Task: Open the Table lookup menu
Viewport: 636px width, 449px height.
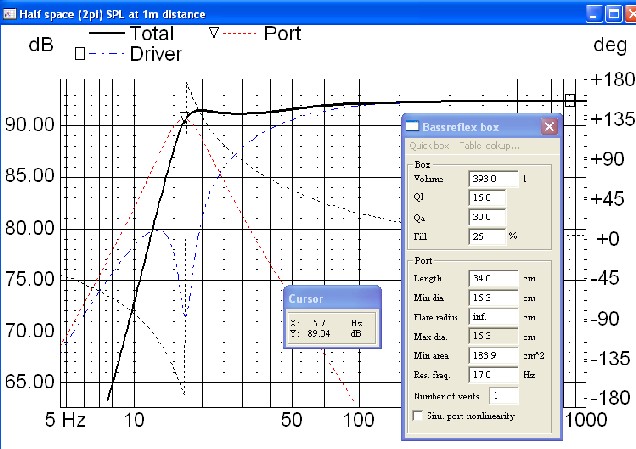Action: pyautogui.click(x=490, y=146)
